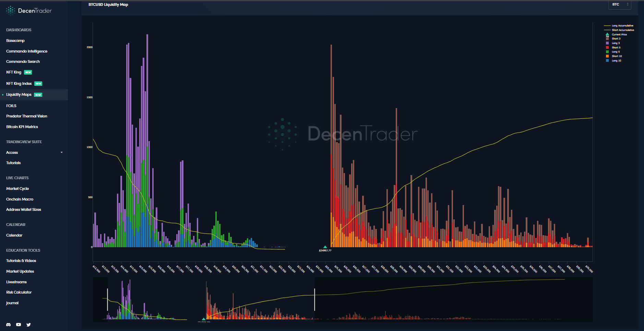Click the range slider overview chart
Screen dimensions: 644x331
[x=343, y=299]
